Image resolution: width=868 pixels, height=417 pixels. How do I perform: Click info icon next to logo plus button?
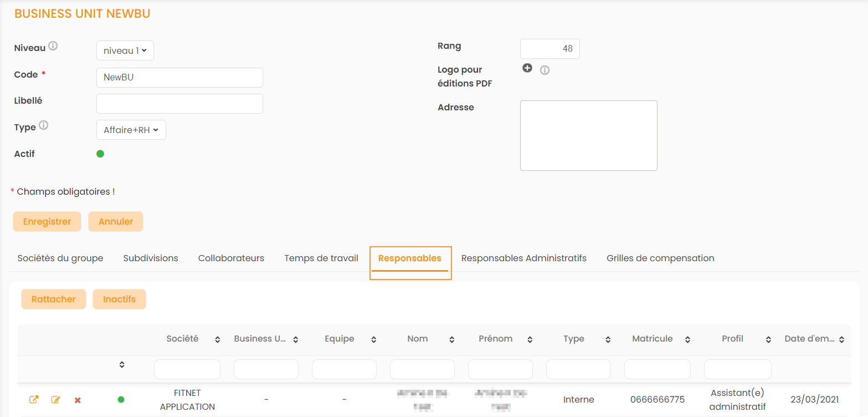point(545,70)
